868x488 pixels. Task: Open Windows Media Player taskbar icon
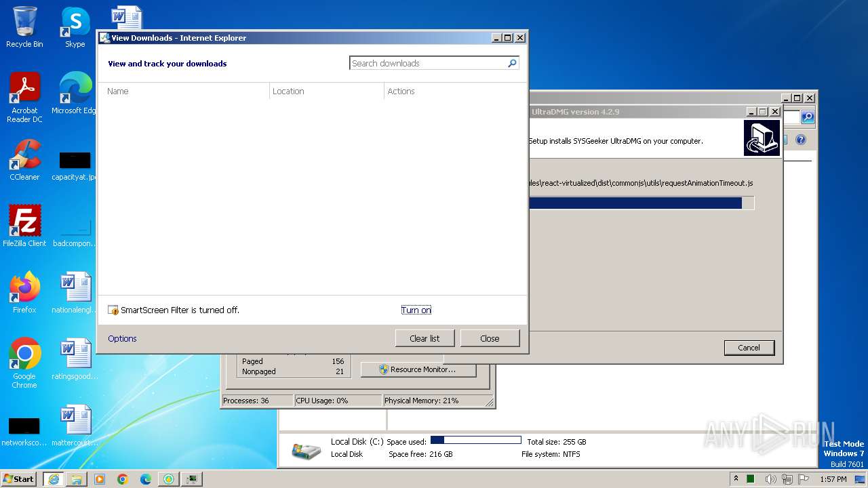coord(100,479)
